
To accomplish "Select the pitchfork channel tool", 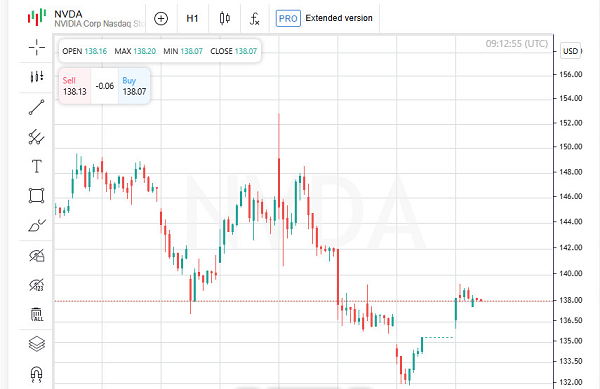I will tap(36, 137).
